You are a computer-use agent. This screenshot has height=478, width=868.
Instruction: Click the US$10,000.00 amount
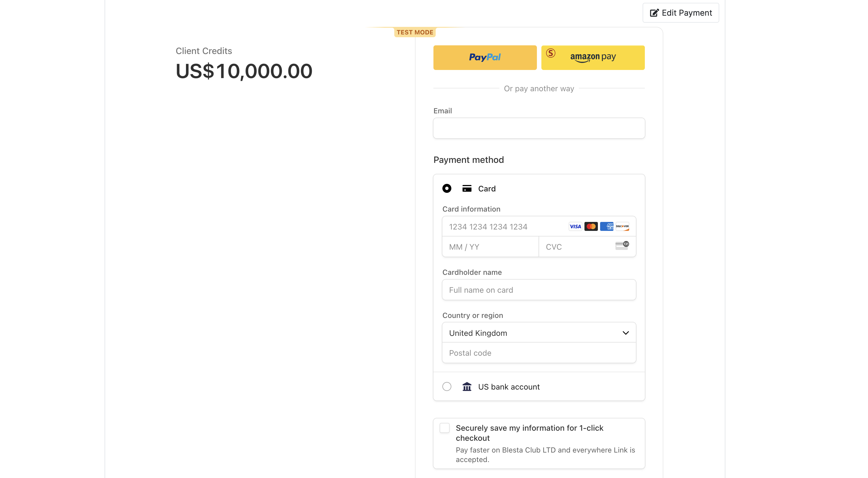coord(244,71)
